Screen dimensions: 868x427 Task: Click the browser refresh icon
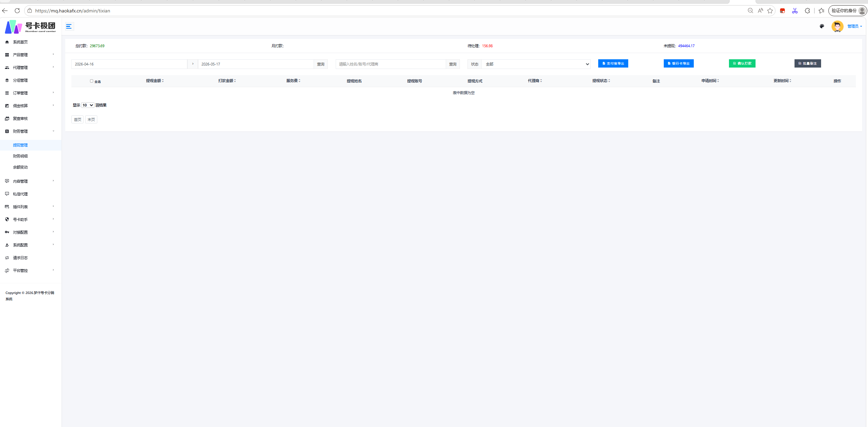(x=17, y=11)
